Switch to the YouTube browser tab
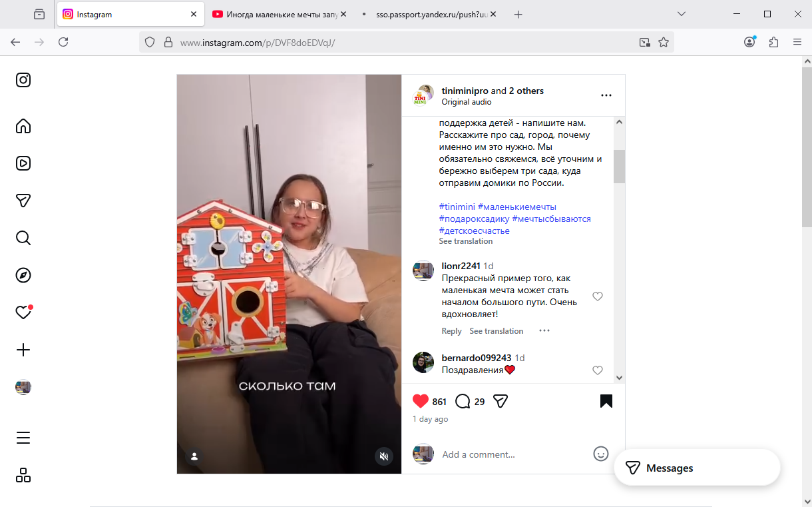Screen dimensions: 812x507 280,14
